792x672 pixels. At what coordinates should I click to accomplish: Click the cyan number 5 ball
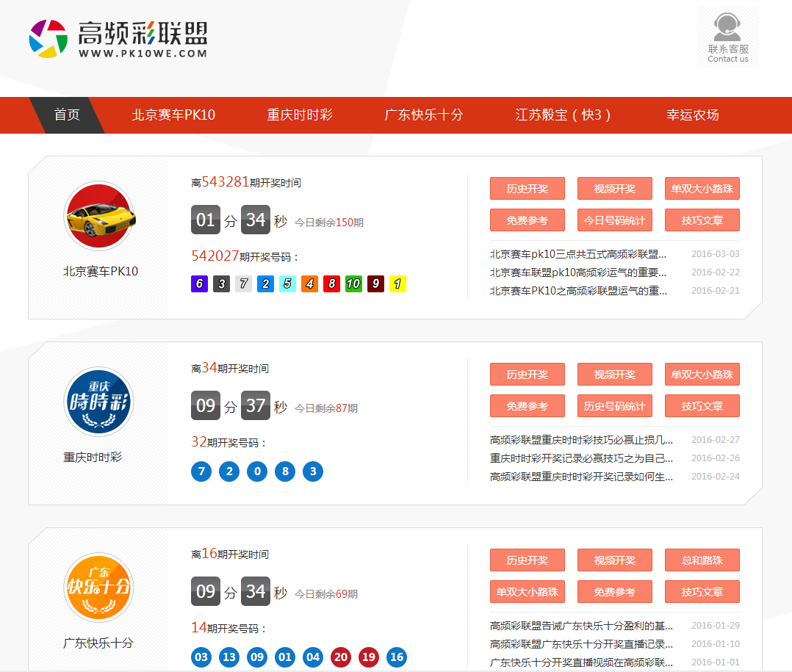click(287, 283)
